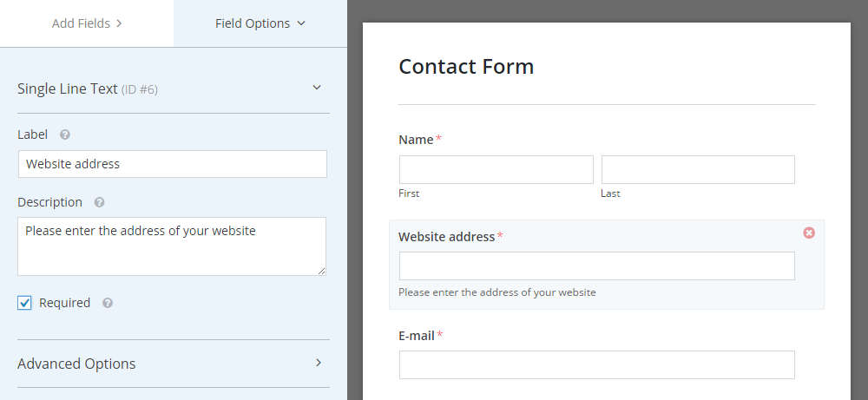Click the Name field label in preview
Screen dimensions: 868x400
[416, 140]
